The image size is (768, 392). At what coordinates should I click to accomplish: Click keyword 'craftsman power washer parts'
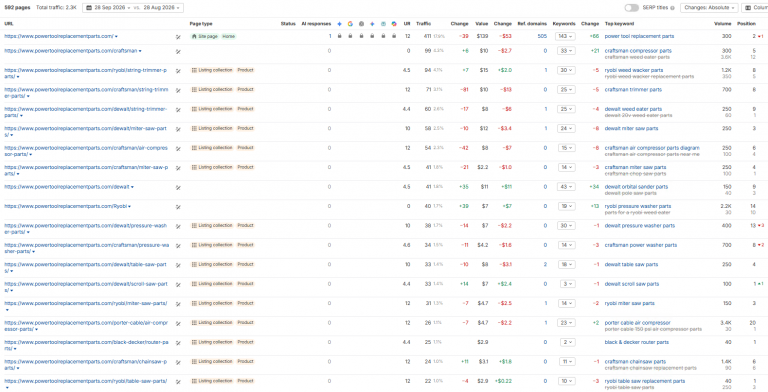[641, 245]
